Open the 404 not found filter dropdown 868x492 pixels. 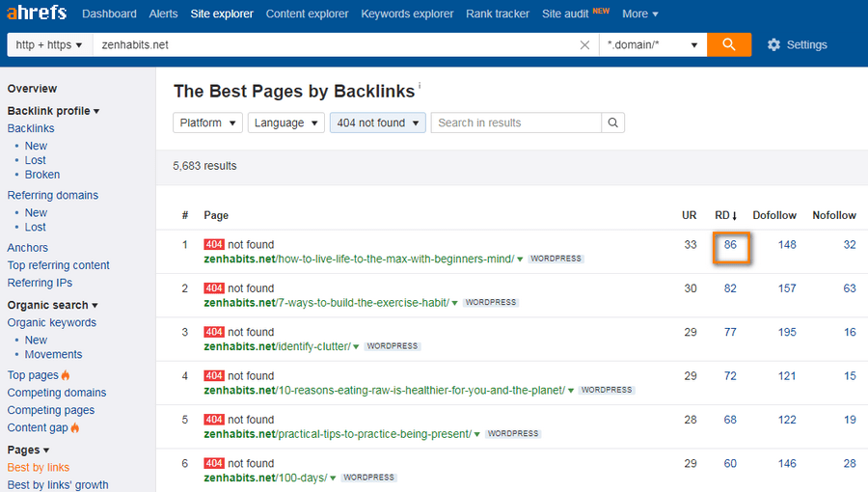[x=377, y=123]
